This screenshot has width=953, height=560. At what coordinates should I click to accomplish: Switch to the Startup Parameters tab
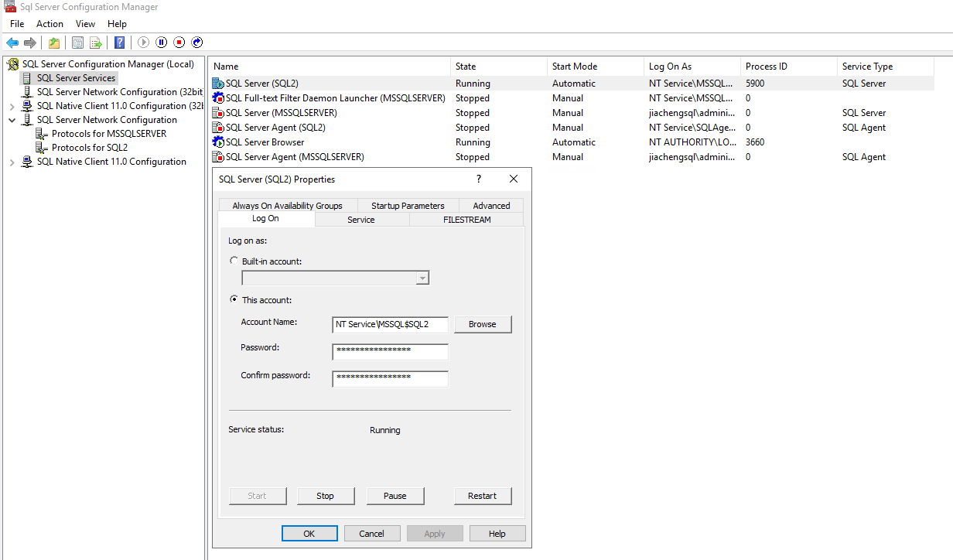click(x=408, y=206)
